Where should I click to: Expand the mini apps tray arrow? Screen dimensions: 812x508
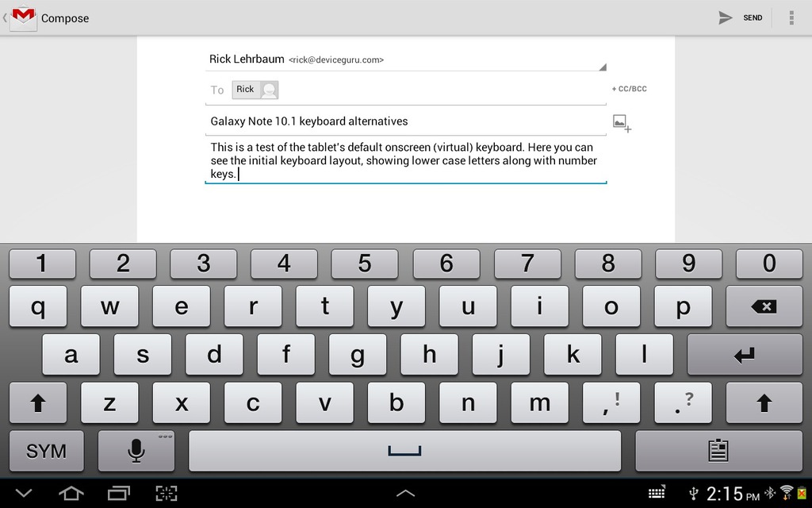405,493
